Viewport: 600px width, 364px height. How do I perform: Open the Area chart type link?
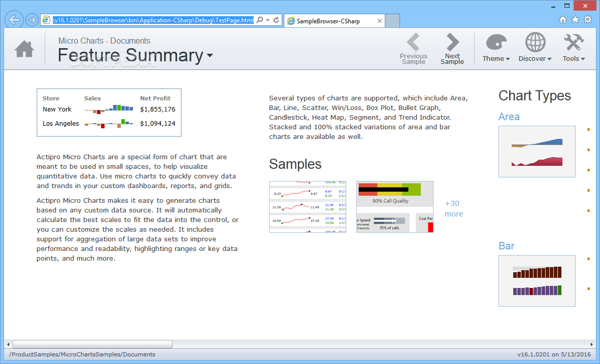coord(509,117)
